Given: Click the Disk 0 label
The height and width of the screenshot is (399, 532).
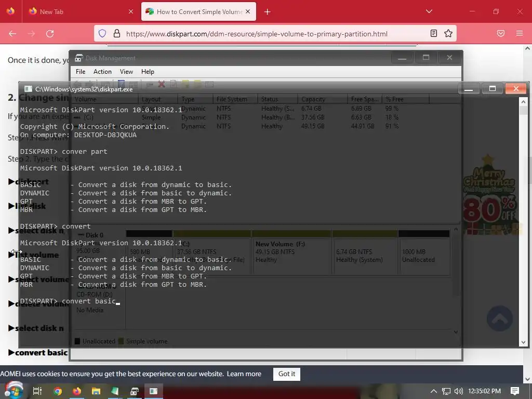Looking at the screenshot, I should [x=95, y=235].
